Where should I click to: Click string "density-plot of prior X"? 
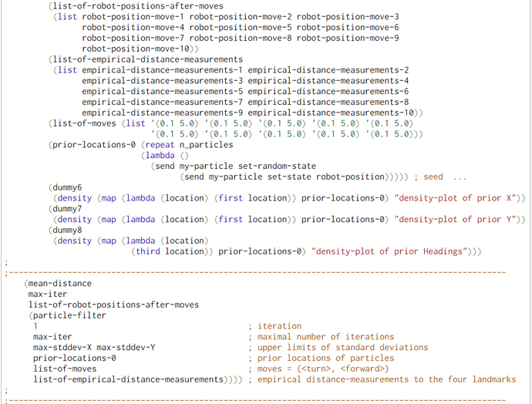456,198
